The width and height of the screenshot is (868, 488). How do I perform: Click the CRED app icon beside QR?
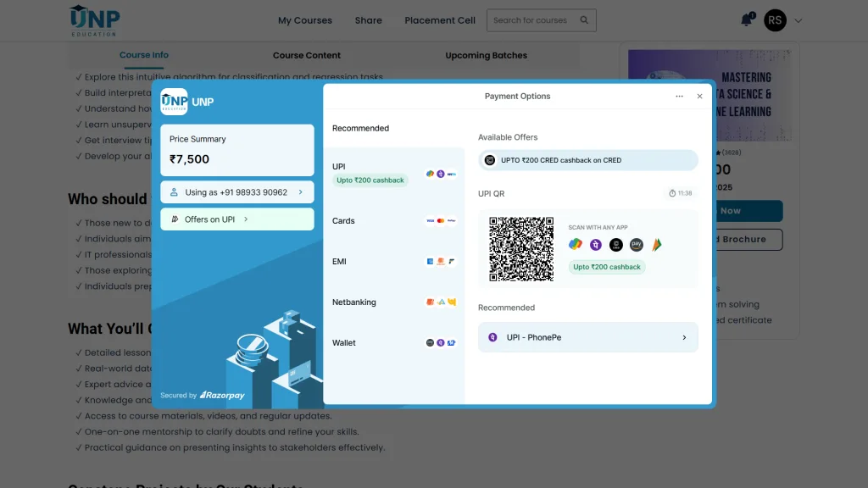(615, 245)
